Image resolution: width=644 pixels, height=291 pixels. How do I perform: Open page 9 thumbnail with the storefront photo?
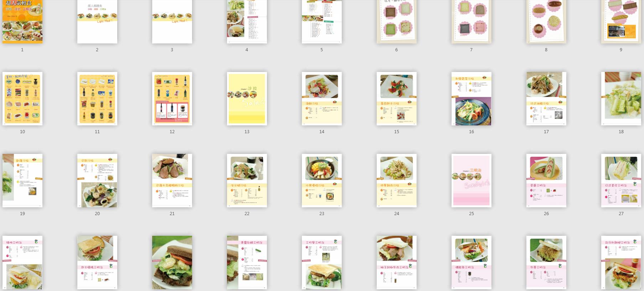click(621, 21)
